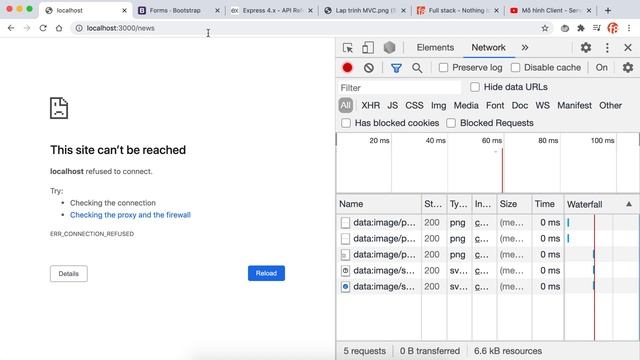Click the incognito-style extension icon
The height and width of the screenshot is (360, 640).
click(x=565, y=28)
